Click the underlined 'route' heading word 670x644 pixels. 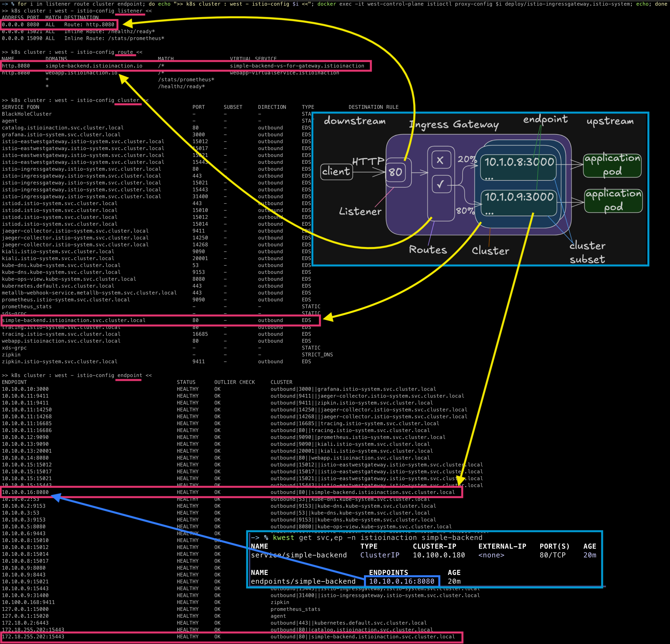[125, 52]
